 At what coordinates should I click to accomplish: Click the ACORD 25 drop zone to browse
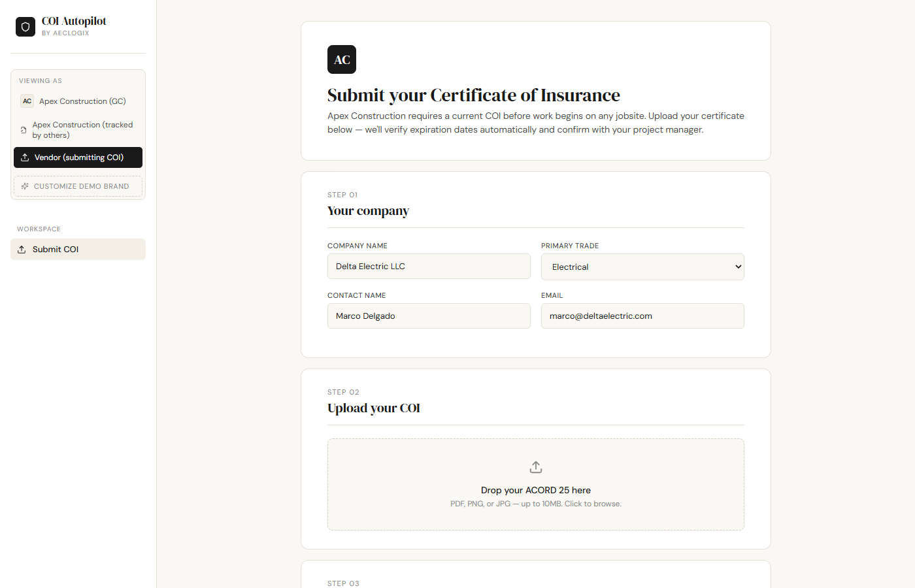click(x=535, y=484)
